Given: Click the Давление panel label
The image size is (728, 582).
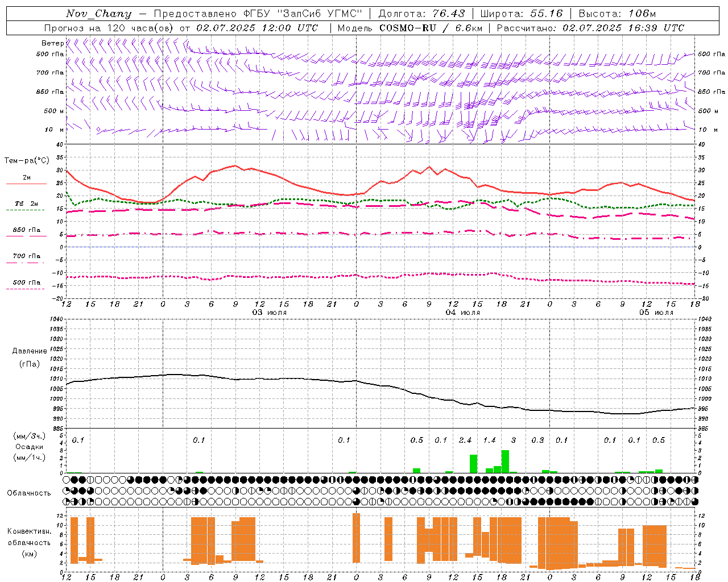Looking at the screenshot, I should (30, 351).
